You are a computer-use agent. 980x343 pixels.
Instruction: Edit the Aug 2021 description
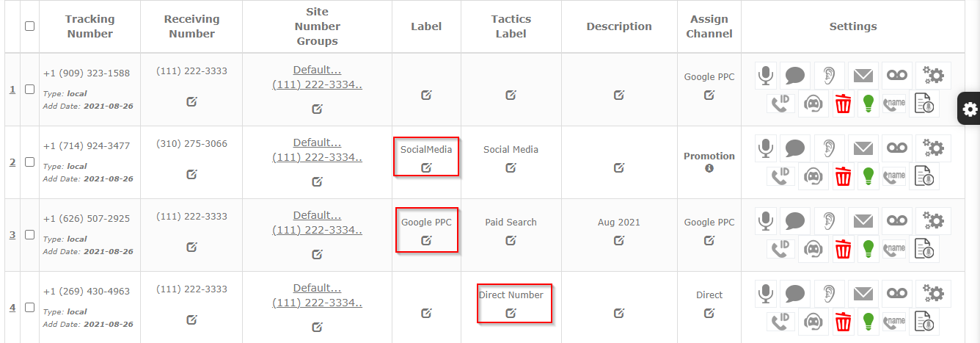[x=619, y=240]
